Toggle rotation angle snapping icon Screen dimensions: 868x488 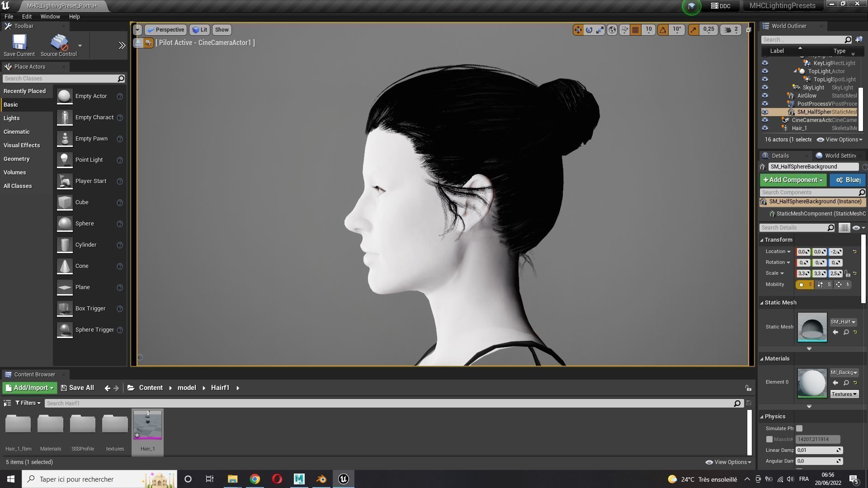(663, 30)
